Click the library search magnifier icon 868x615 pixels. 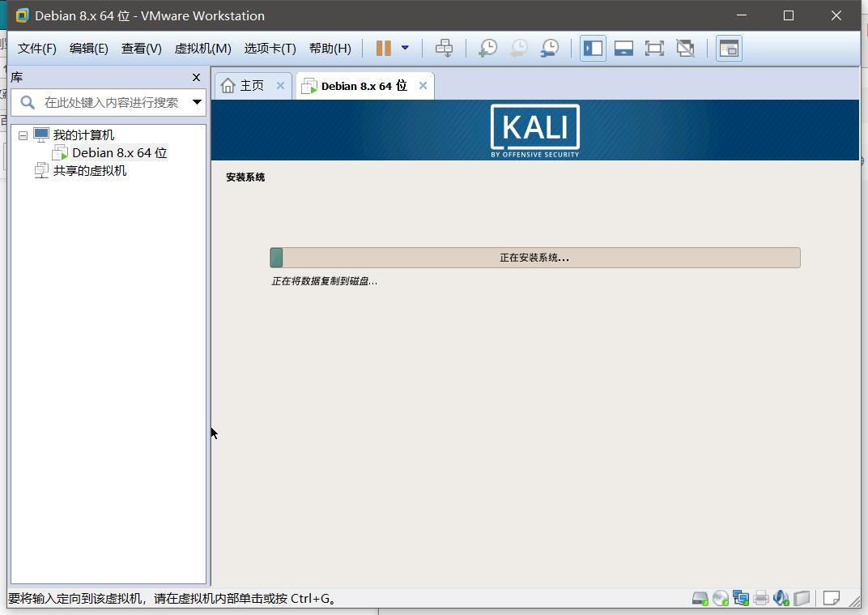pyautogui.click(x=28, y=102)
